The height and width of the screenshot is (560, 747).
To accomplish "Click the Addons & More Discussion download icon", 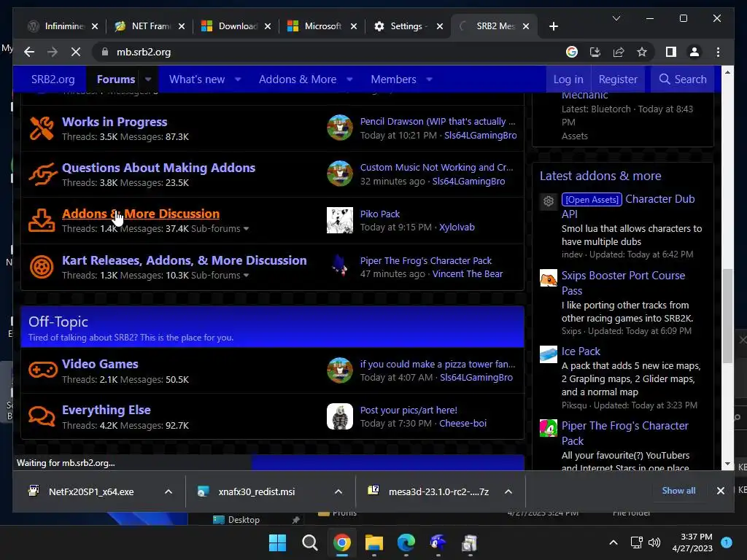I will (42, 220).
